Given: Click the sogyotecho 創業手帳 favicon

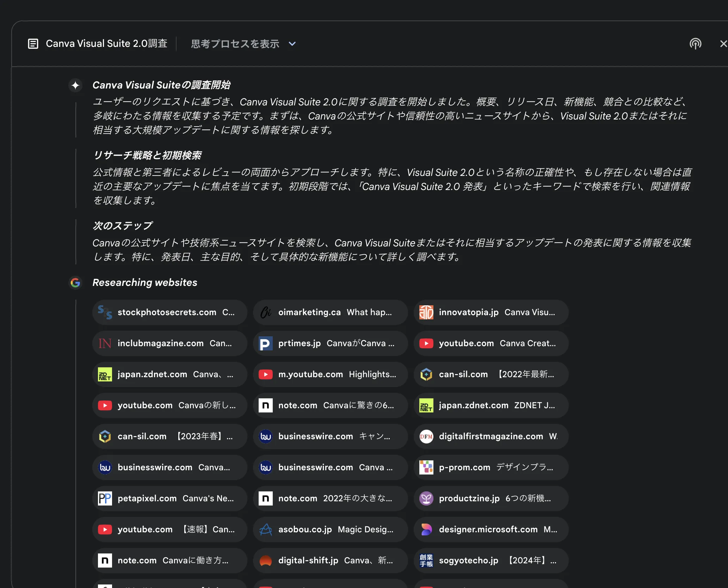Looking at the screenshot, I should click(x=426, y=561).
